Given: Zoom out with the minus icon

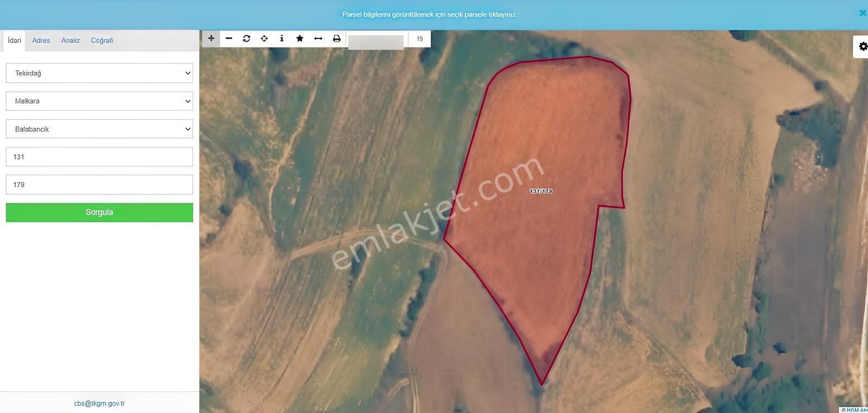Looking at the screenshot, I should tap(229, 38).
